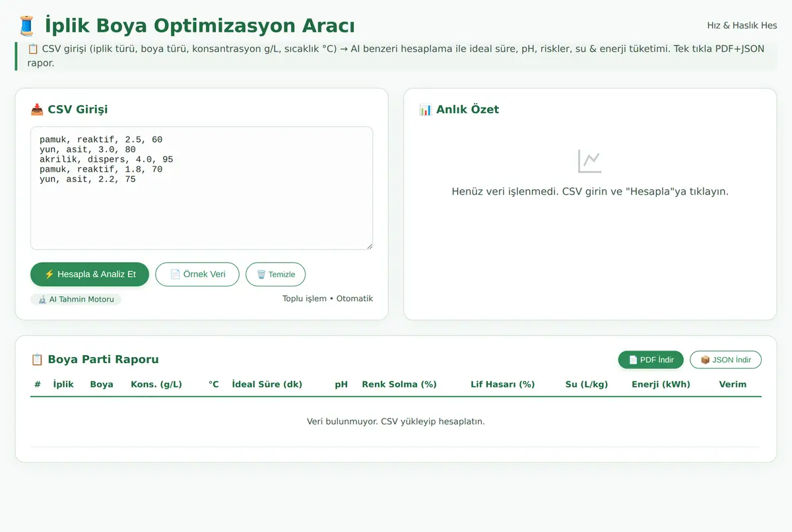Click the inbox icon beside CSV Girişi

click(x=37, y=110)
